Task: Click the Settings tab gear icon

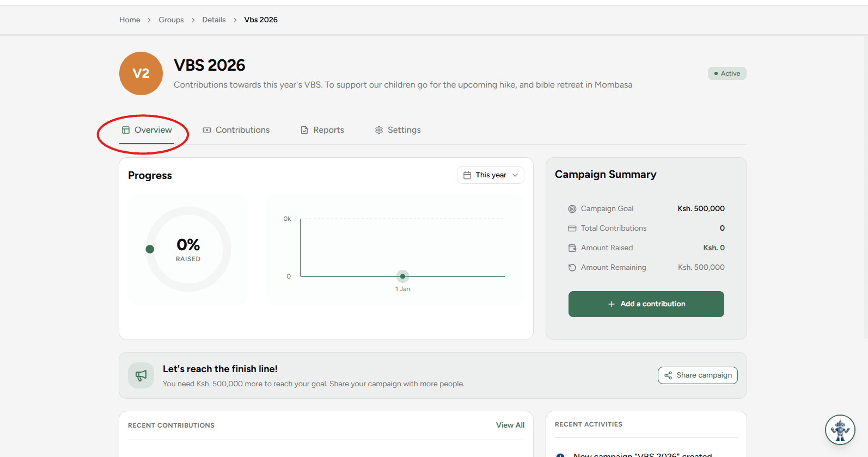Action: tap(379, 130)
